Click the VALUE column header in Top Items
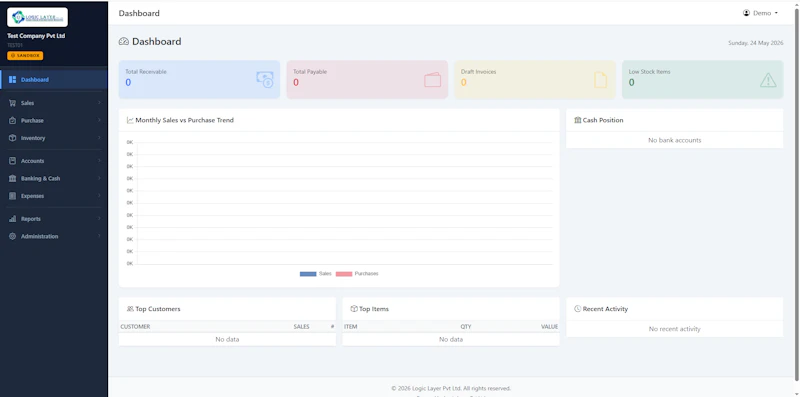This screenshot has height=397, width=800. coord(549,327)
